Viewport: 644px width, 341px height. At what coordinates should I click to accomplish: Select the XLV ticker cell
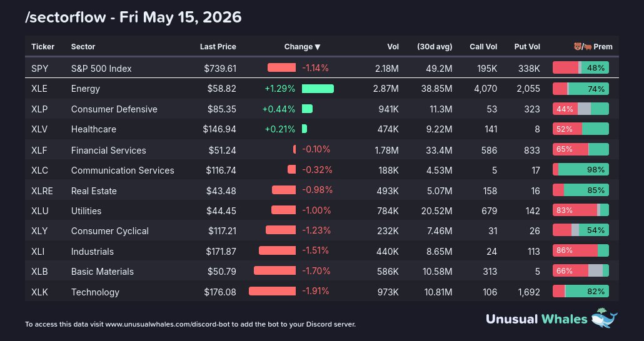39,129
